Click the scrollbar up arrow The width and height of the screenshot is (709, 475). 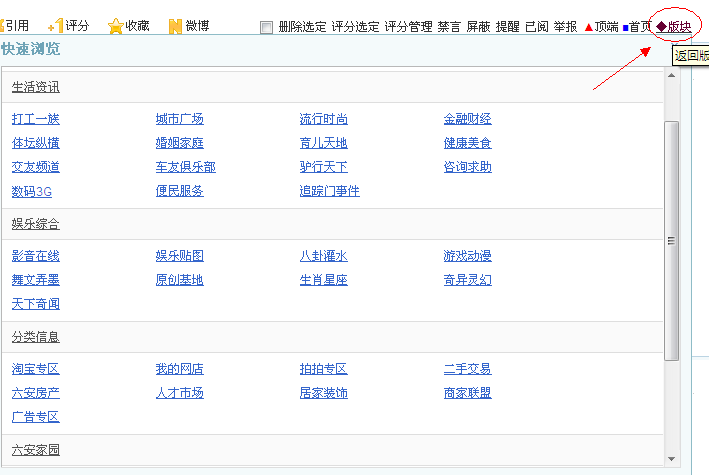[x=671, y=75]
